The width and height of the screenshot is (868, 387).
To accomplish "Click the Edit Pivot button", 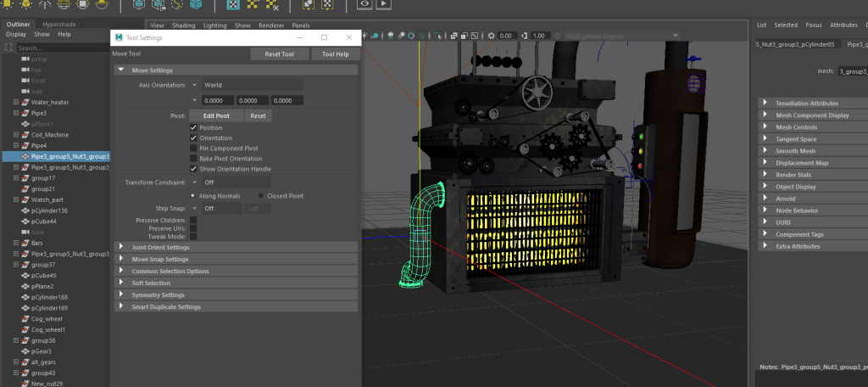I will [x=216, y=115].
